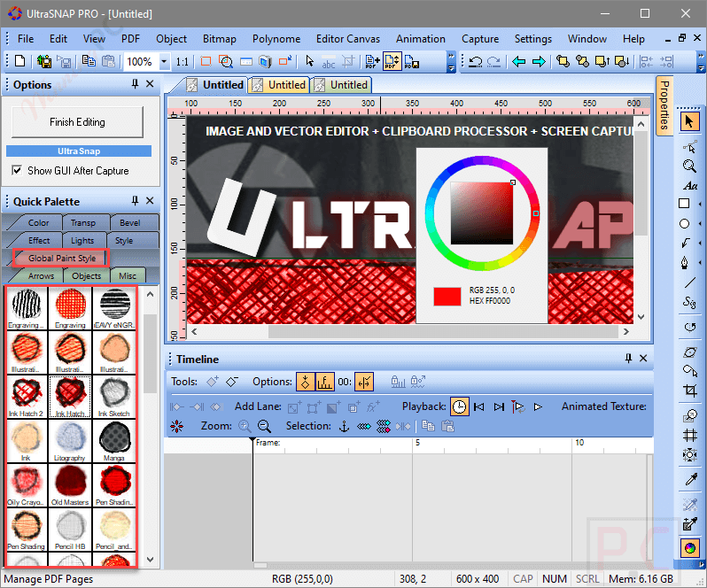This screenshot has height=588, width=707.
Task: Select the arrow pointer tool in right toolbar
Action: click(x=689, y=121)
